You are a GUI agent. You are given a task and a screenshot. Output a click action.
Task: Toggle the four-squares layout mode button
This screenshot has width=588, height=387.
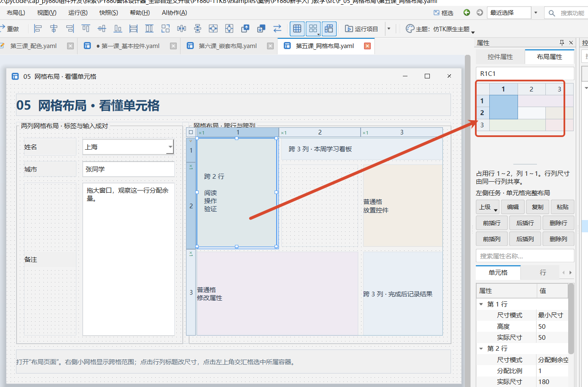[313, 29]
